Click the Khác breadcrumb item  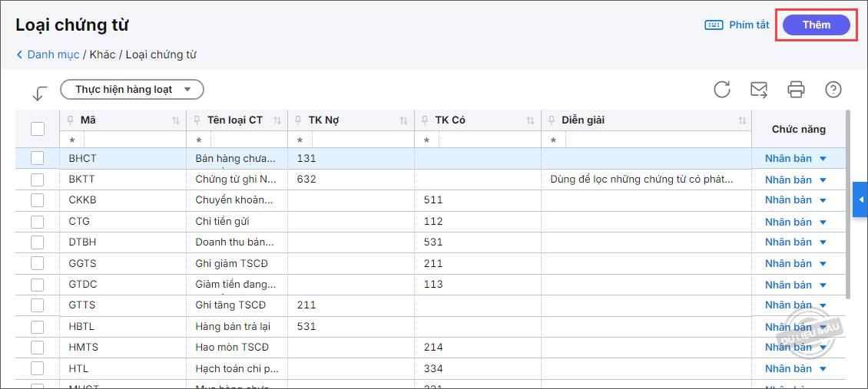coord(102,54)
